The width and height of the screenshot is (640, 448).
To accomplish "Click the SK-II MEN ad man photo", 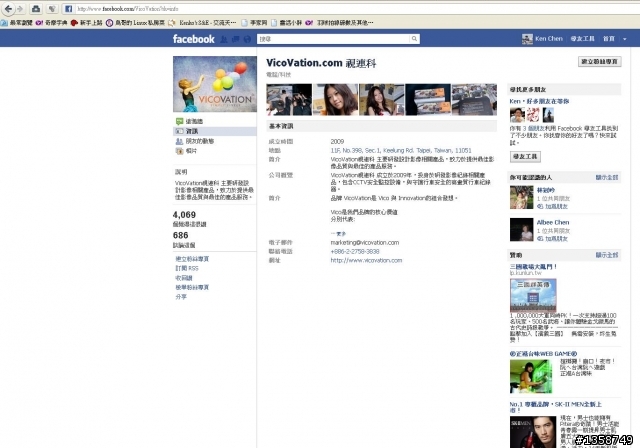I will click(x=533, y=432).
